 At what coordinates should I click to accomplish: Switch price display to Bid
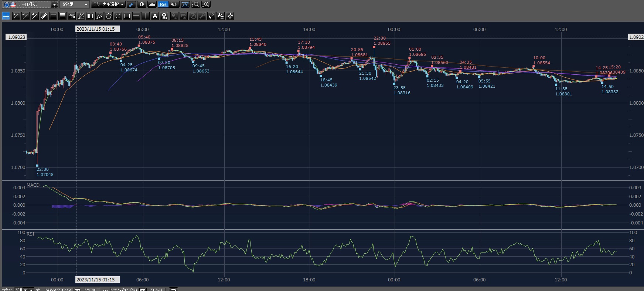[163, 4]
